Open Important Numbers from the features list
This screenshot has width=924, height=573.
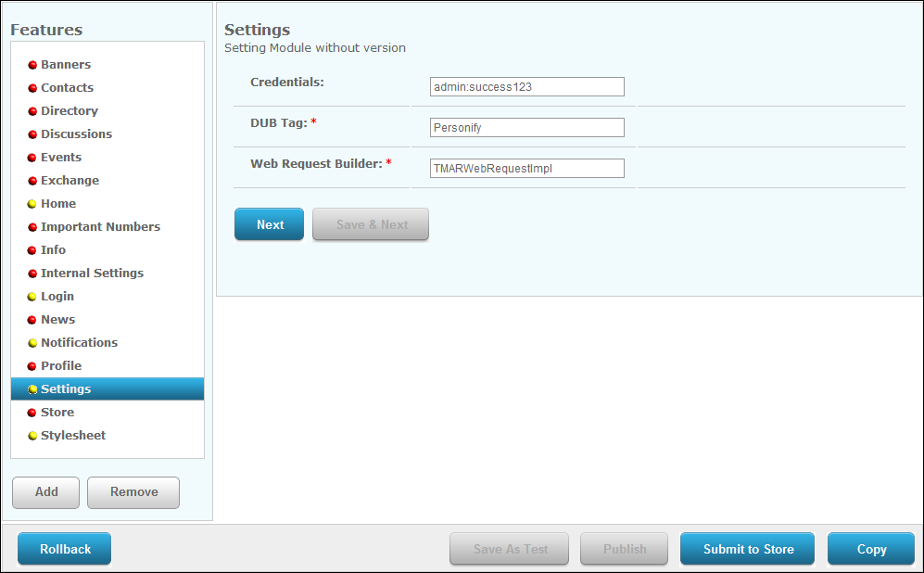100,226
